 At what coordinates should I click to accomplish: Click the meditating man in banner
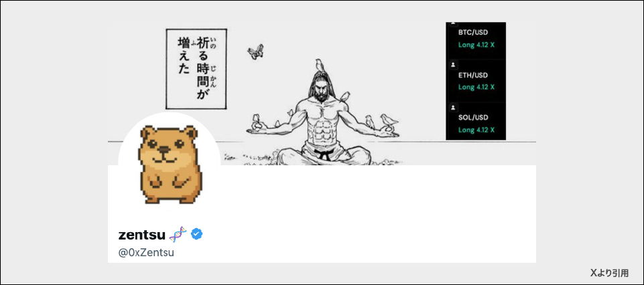pos(322,117)
